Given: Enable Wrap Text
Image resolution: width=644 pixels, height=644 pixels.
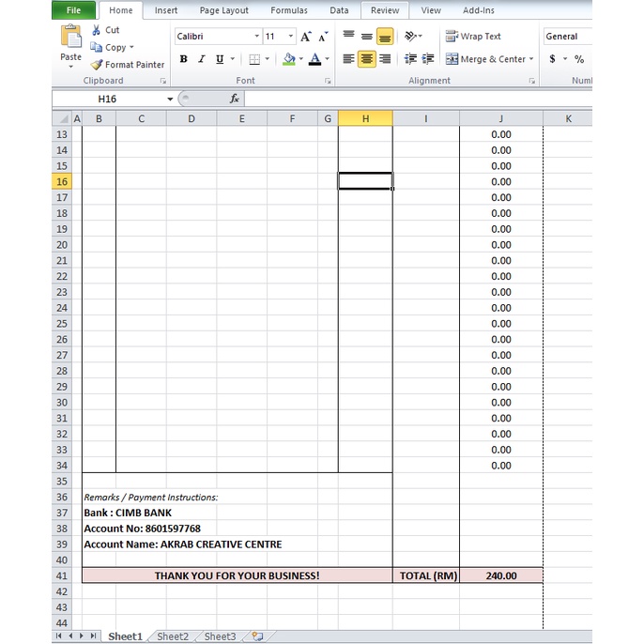Looking at the screenshot, I should click(x=473, y=36).
